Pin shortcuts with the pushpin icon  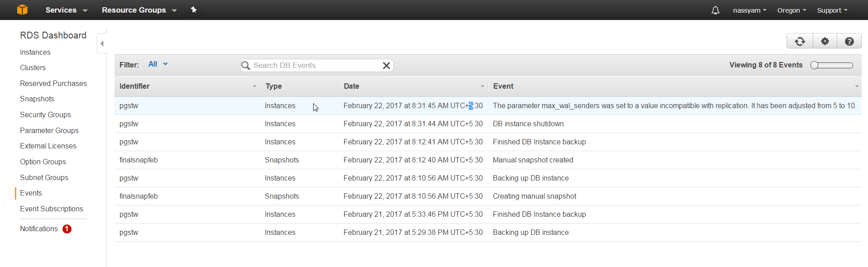click(194, 10)
